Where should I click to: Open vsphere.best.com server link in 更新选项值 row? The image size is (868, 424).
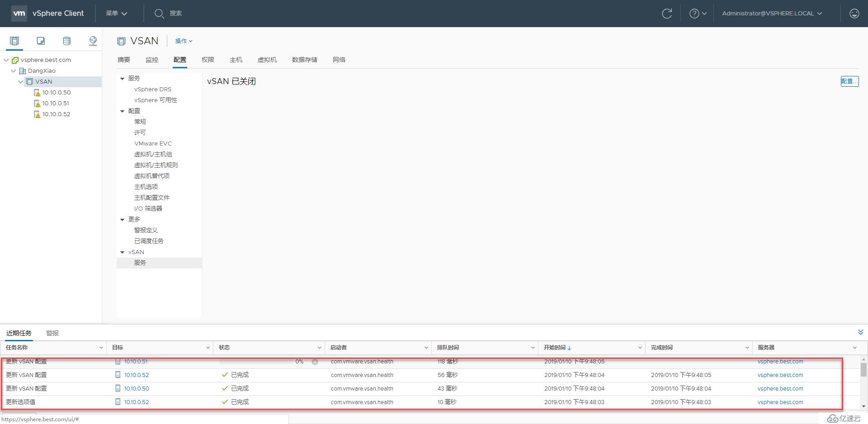(x=780, y=402)
